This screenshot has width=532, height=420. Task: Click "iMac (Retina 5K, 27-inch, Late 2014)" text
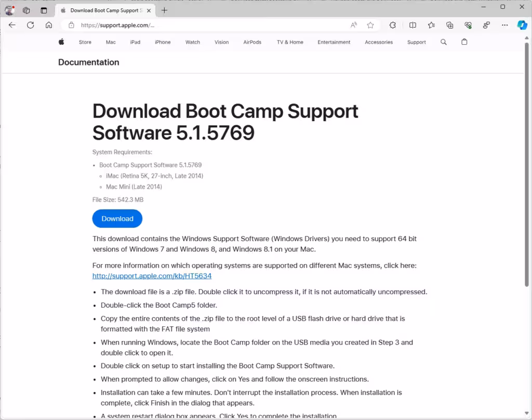(154, 176)
